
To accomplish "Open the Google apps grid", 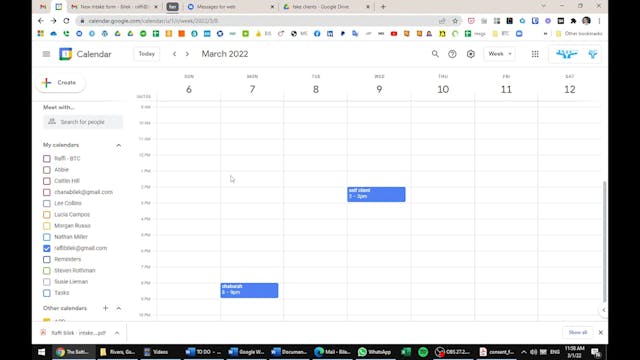I will pyautogui.click(x=535, y=54).
